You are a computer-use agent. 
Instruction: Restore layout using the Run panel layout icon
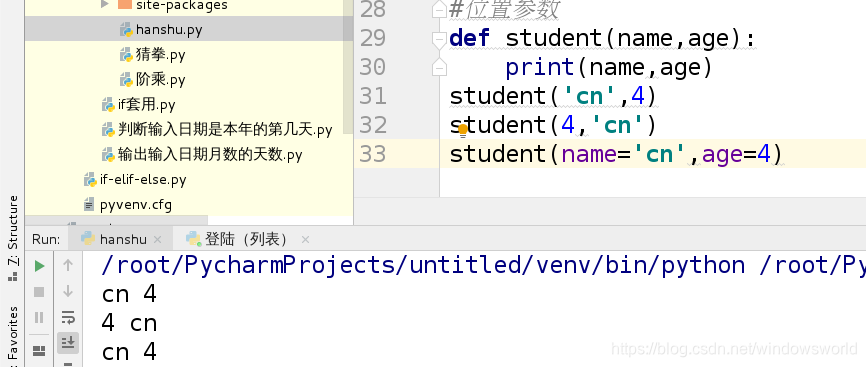tap(39, 350)
